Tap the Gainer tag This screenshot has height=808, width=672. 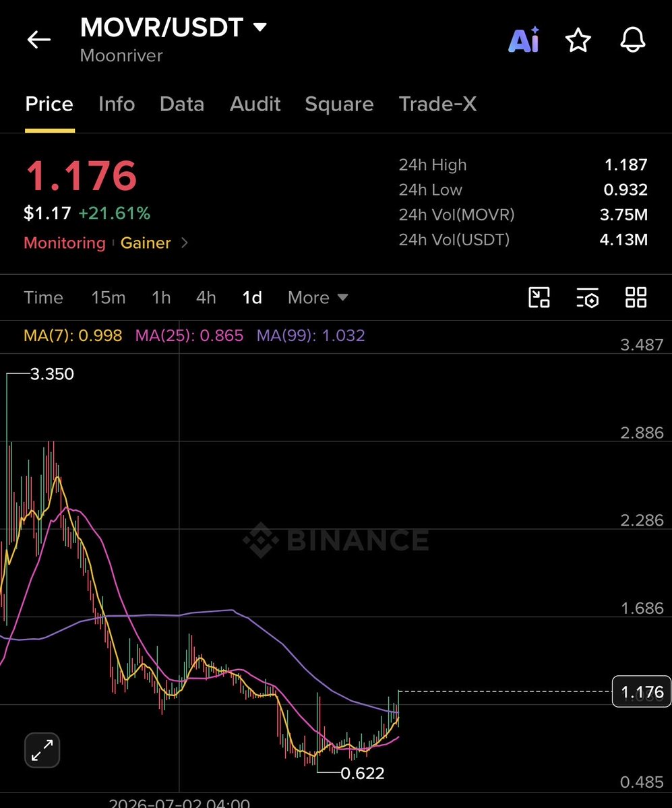[x=146, y=243]
